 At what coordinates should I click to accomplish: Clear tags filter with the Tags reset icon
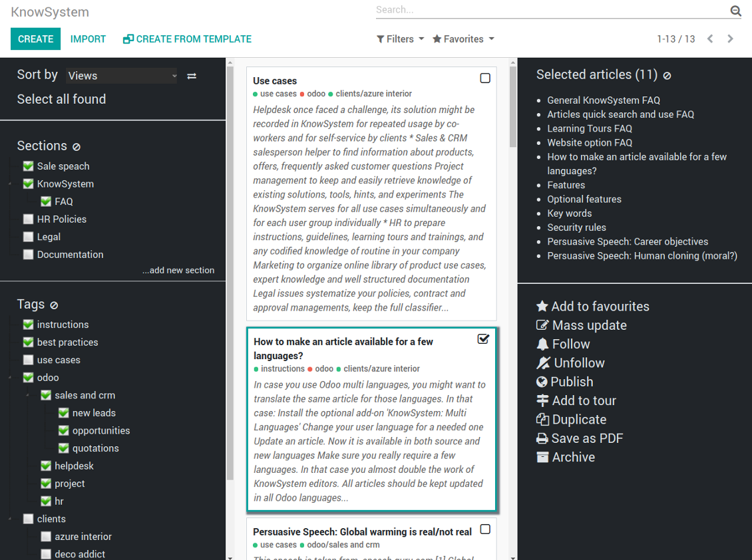(x=54, y=305)
